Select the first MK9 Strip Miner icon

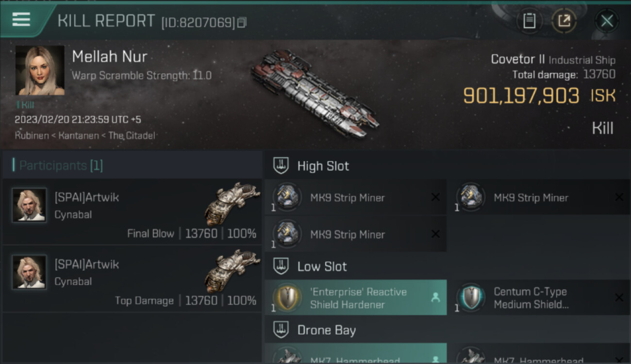tap(286, 197)
